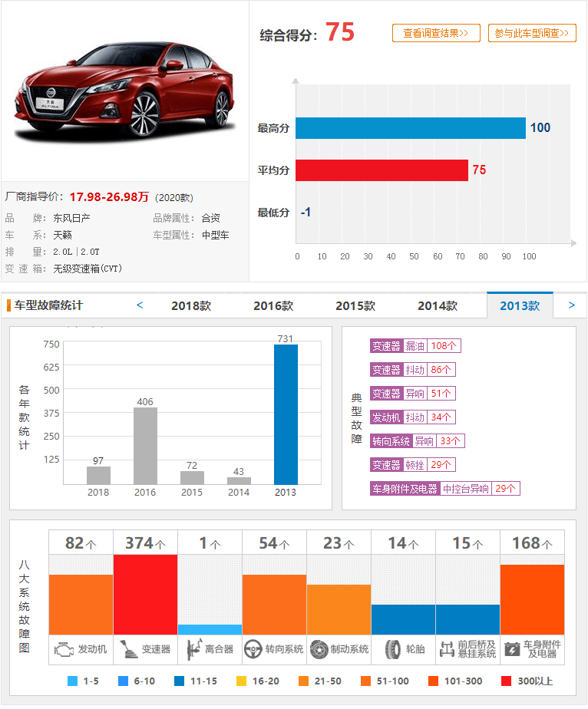Open 变速器 抖动 86个 fault tag
This screenshot has height=709, width=588.
pos(412,369)
